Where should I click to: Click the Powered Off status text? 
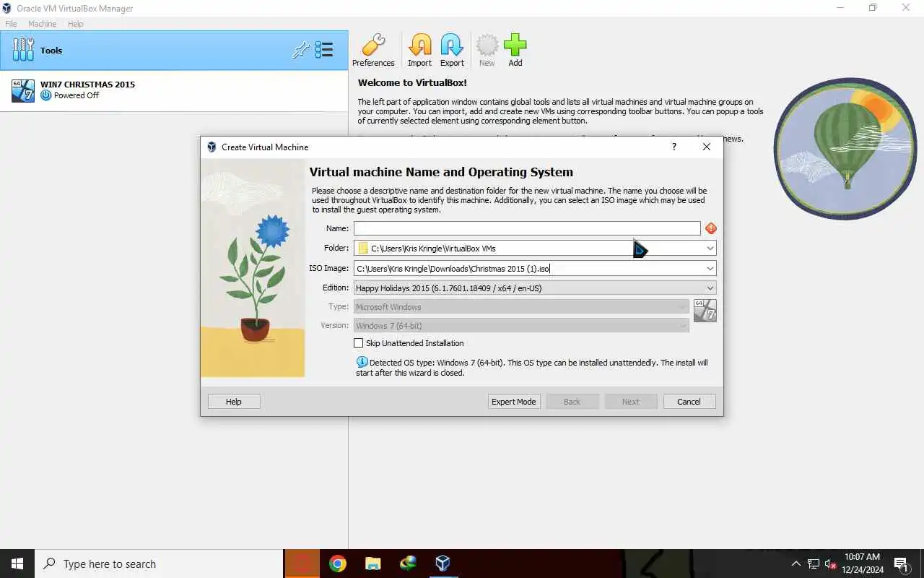[77, 95]
